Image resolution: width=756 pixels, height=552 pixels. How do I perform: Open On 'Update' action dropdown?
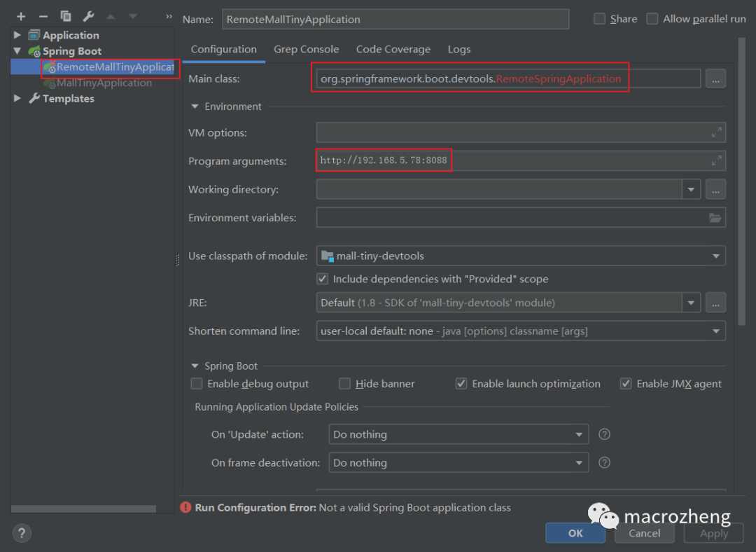[579, 434]
